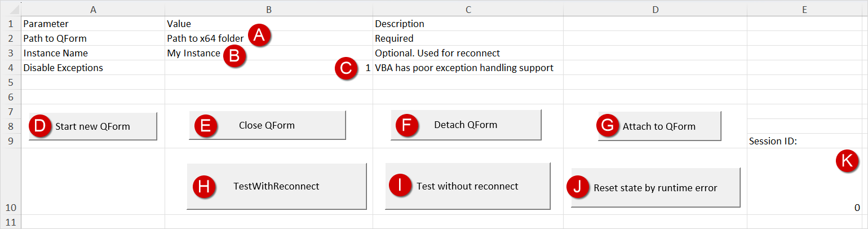The image size is (868, 229).
Task: Select row 6 by its row number
Action: pos(10,97)
